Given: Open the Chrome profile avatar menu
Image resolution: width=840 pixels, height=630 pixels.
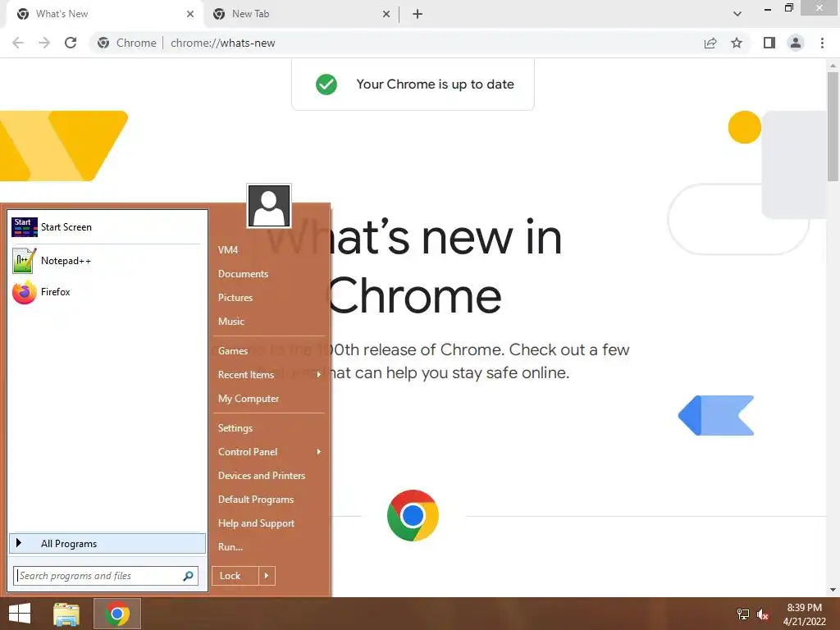Looking at the screenshot, I should (796, 43).
